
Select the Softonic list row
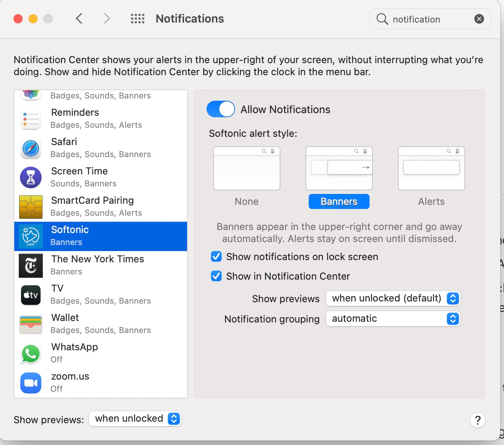coord(101,236)
